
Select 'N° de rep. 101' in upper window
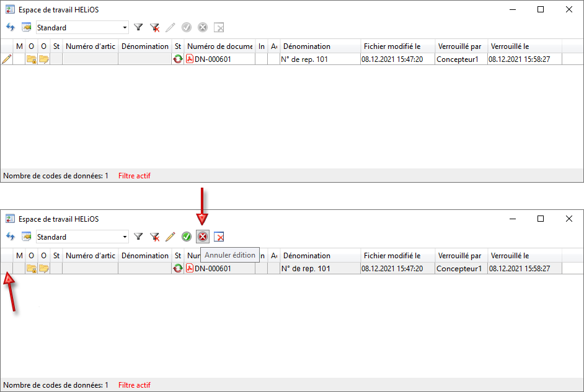tap(304, 59)
